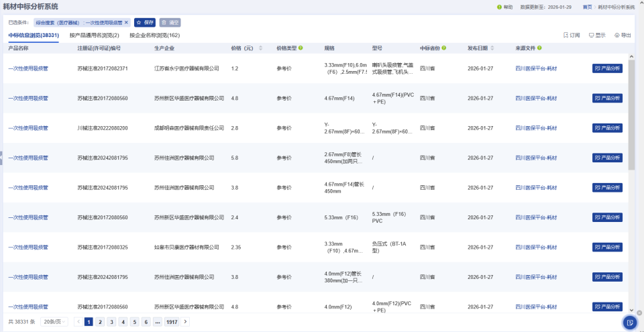Screen dimensions: 644x332
Task: Show the 来源文件 info tooltip icon
Action: tap(539, 48)
